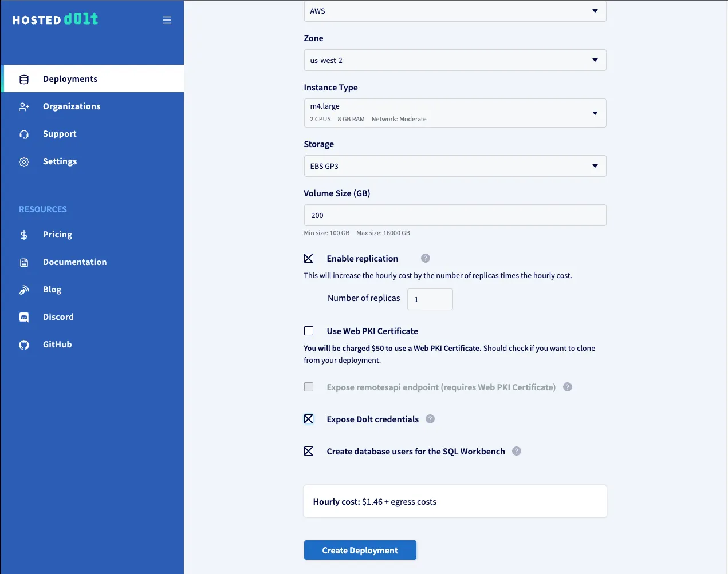Click the Create Deployment button

click(x=360, y=550)
